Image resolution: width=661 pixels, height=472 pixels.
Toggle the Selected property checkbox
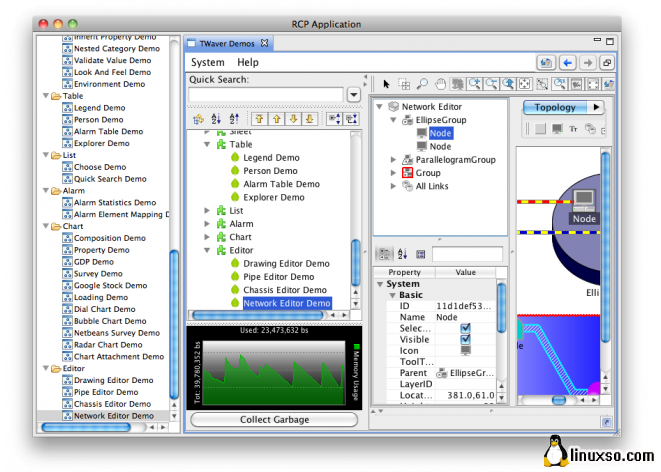(465, 328)
